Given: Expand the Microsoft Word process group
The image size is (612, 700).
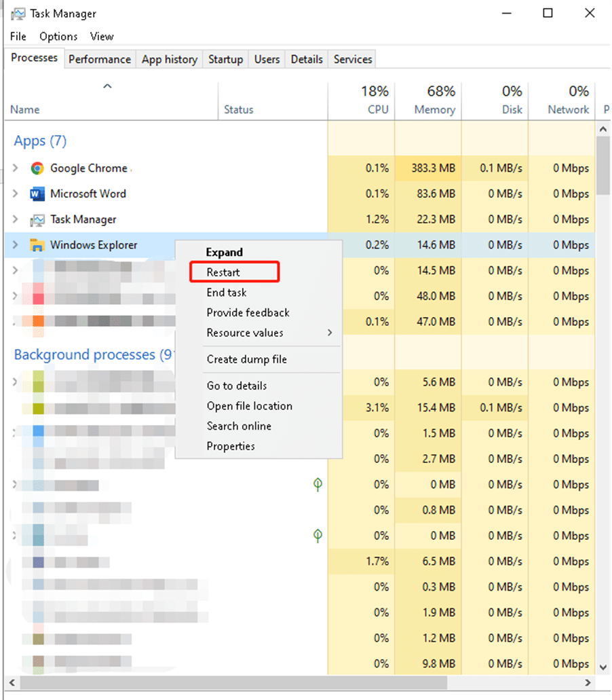Looking at the screenshot, I should pos(15,194).
